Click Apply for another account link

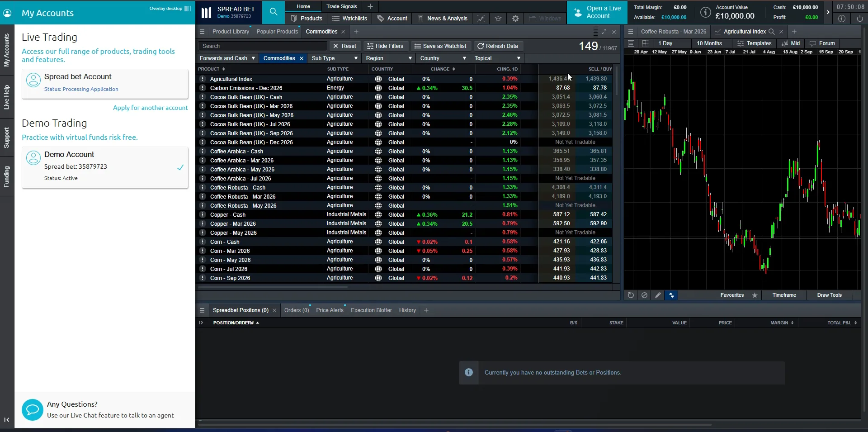point(151,108)
